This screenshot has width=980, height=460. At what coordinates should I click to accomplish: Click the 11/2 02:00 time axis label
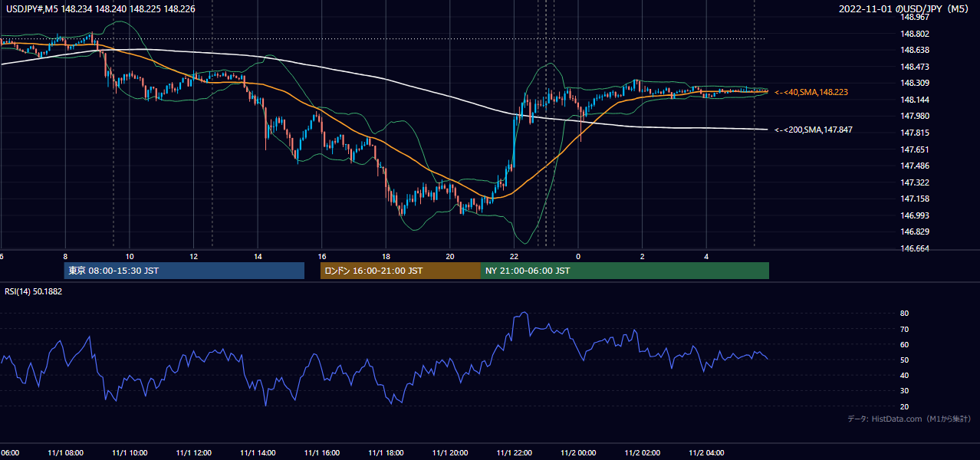[642, 452]
